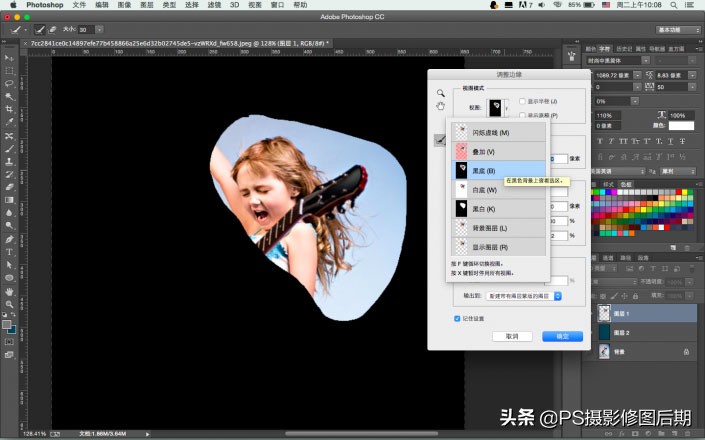
Task: Select the Refine Radius brush tool in dialog
Action: pos(439,141)
